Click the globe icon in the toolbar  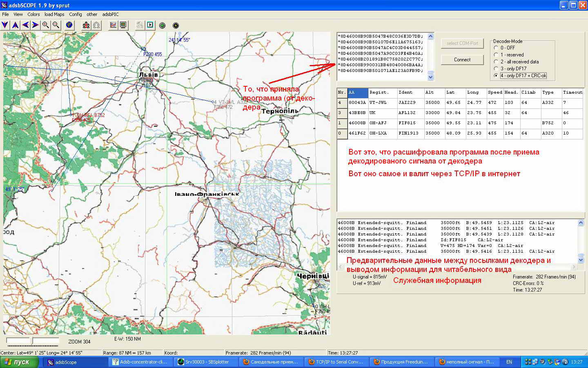point(69,25)
